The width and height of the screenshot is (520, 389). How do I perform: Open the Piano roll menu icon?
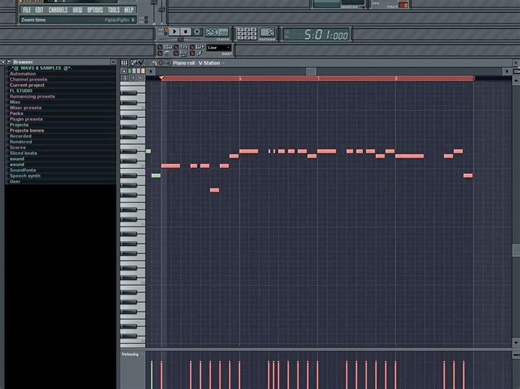124,63
